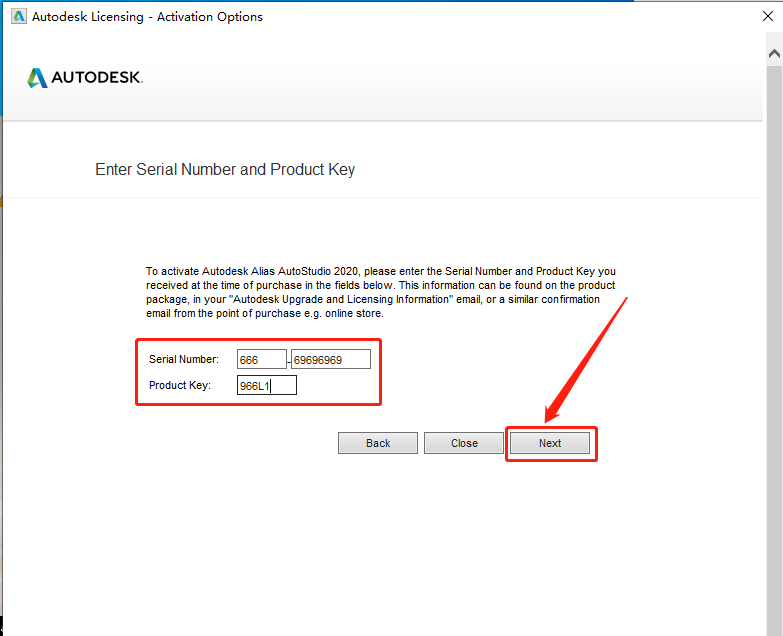Close the Autodesk Licensing window
The width and height of the screenshot is (783, 636).
coord(768,16)
